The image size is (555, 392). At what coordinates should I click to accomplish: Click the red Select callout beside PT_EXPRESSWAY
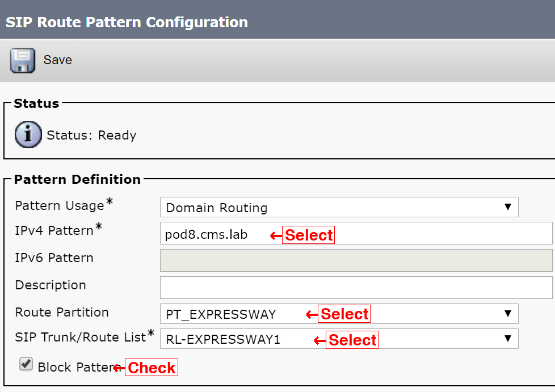[x=344, y=314]
